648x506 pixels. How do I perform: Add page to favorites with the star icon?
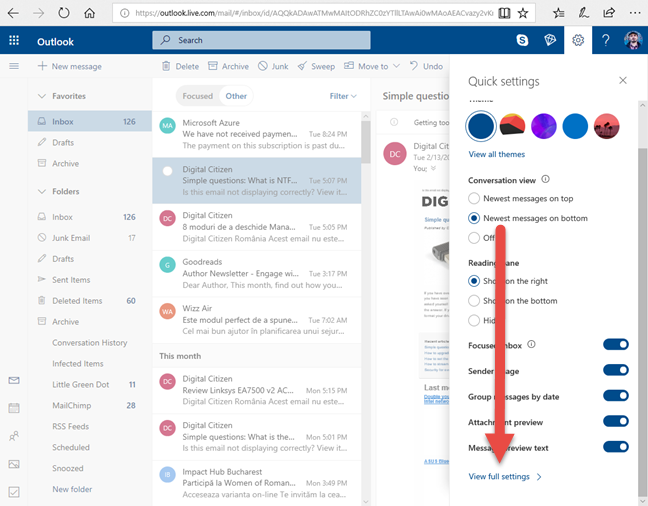coord(523,13)
